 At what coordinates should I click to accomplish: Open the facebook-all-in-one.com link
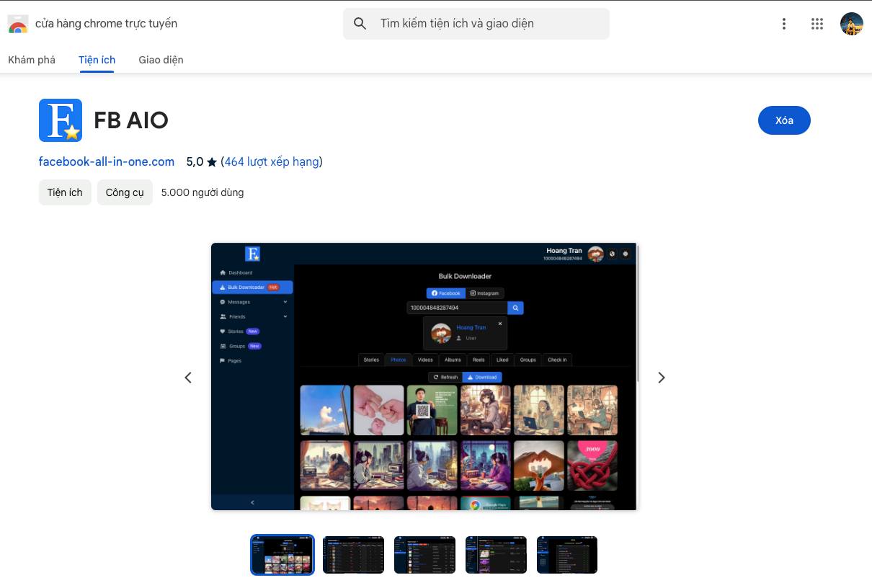pos(107,161)
